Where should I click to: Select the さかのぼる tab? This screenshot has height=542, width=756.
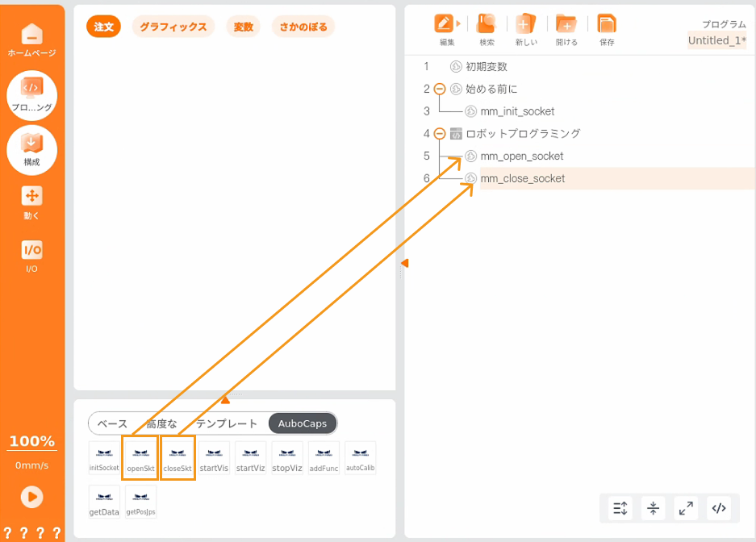[303, 27]
